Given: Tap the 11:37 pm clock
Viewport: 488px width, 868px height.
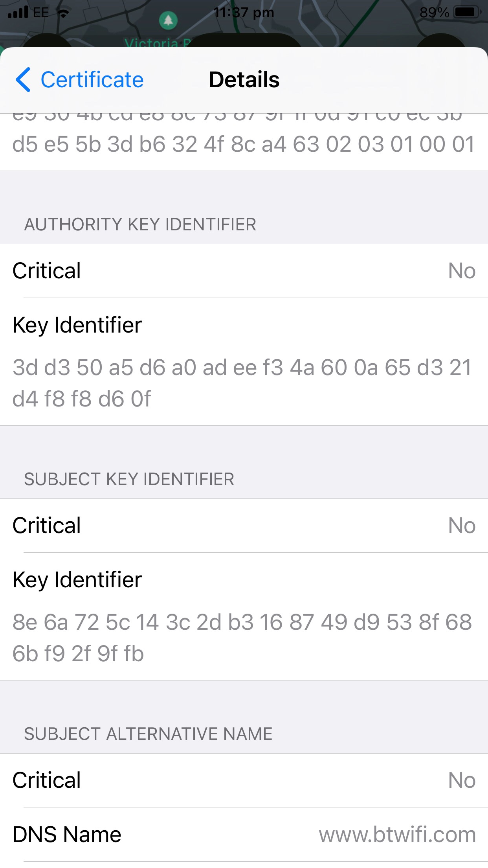Looking at the screenshot, I should pos(244,13).
